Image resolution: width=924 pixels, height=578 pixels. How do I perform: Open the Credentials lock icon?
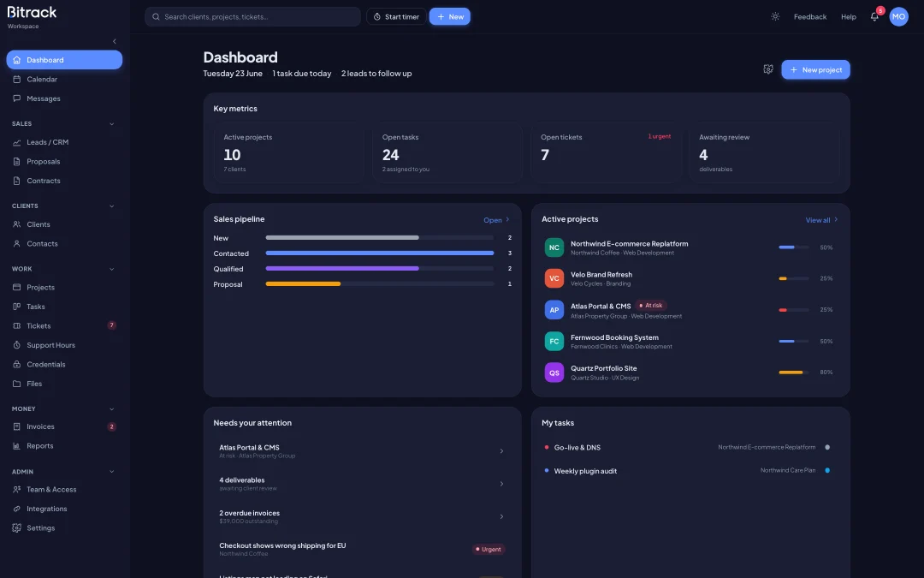click(16, 365)
